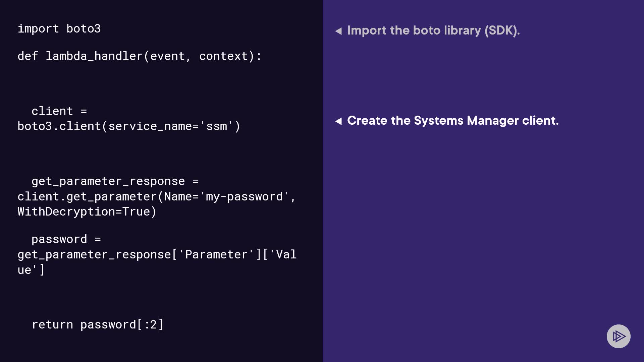Click the boto3.client(service_name='ssm') line
Viewport: 644px width, 362px height.
click(x=129, y=126)
